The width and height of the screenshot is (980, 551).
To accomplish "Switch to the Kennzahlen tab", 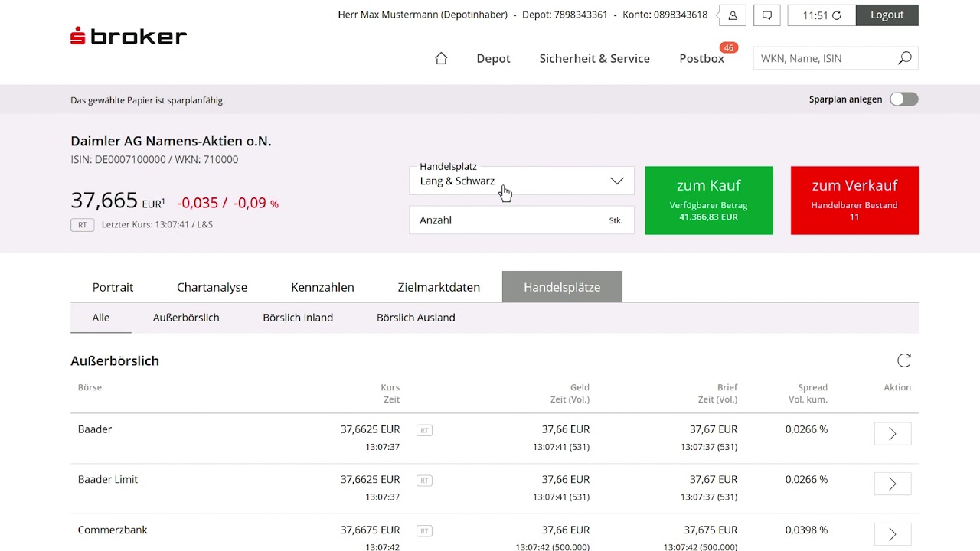I will point(322,287).
